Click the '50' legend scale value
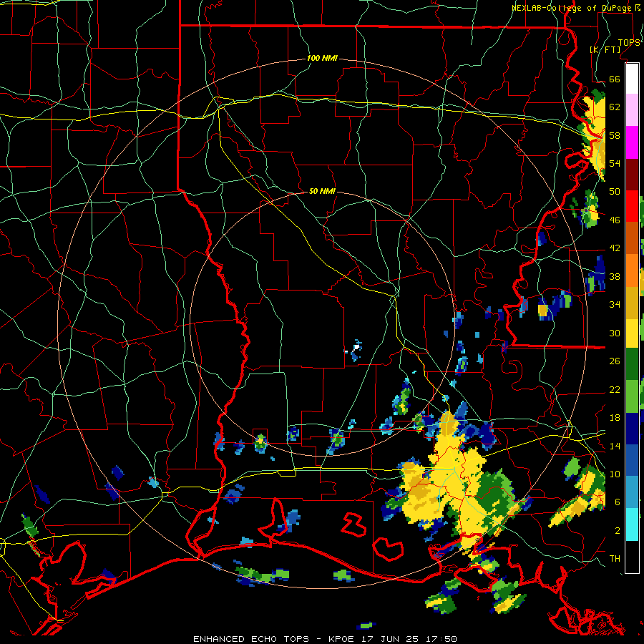 (x=615, y=191)
